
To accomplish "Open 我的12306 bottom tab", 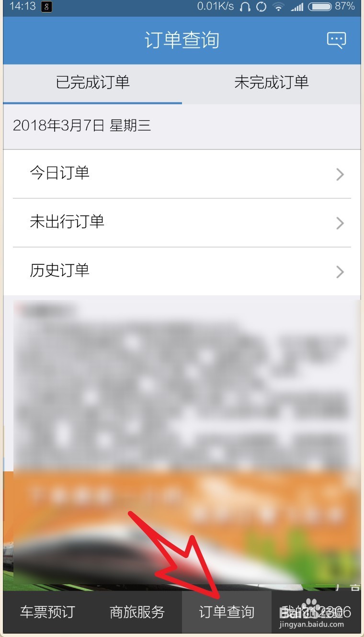I will point(316,612).
